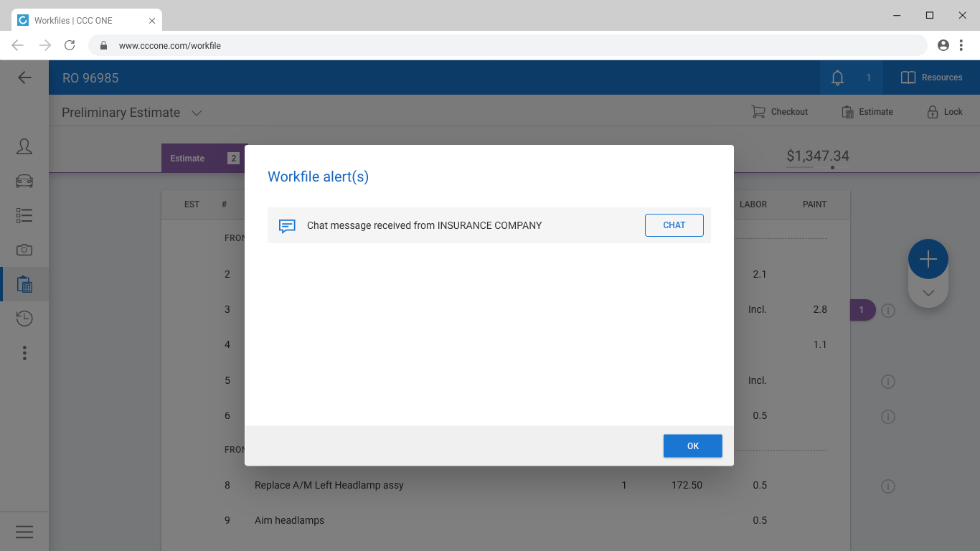Expand the Preliminary Estimate dropdown
This screenshot has height=551, width=980.
[x=197, y=113]
